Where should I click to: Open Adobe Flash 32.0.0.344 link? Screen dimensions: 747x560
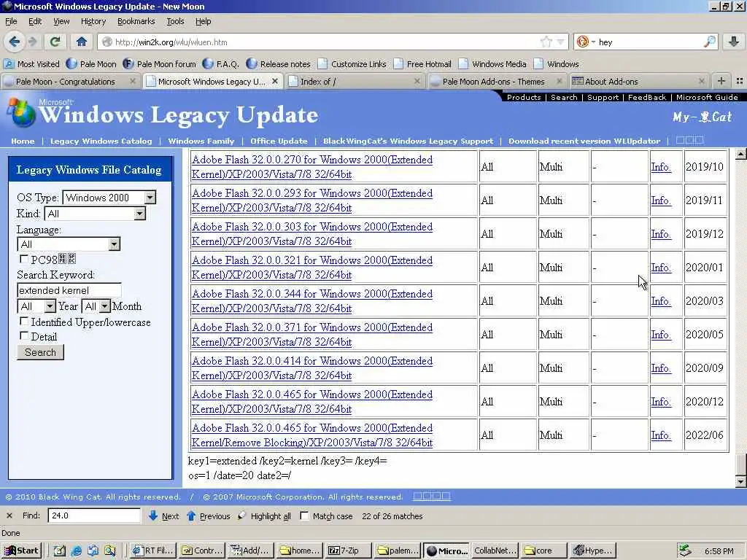[x=312, y=301]
